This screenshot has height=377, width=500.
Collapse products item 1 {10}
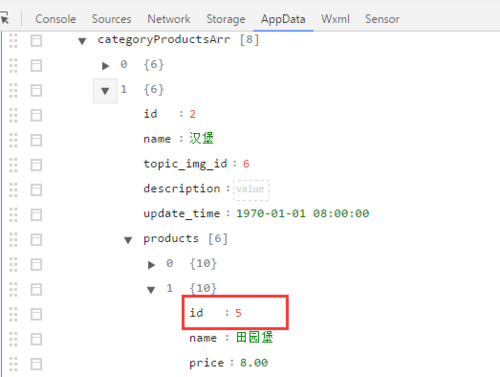click(x=151, y=290)
